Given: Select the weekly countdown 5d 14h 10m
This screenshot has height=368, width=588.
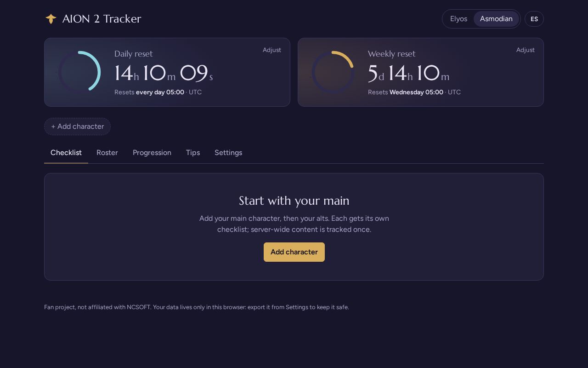Looking at the screenshot, I should [x=408, y=73].
